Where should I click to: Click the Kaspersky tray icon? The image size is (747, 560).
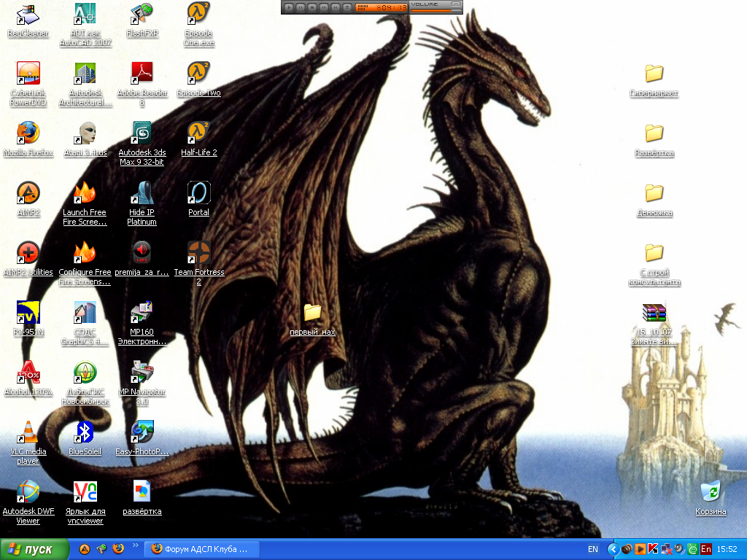(x=653, y=549)
